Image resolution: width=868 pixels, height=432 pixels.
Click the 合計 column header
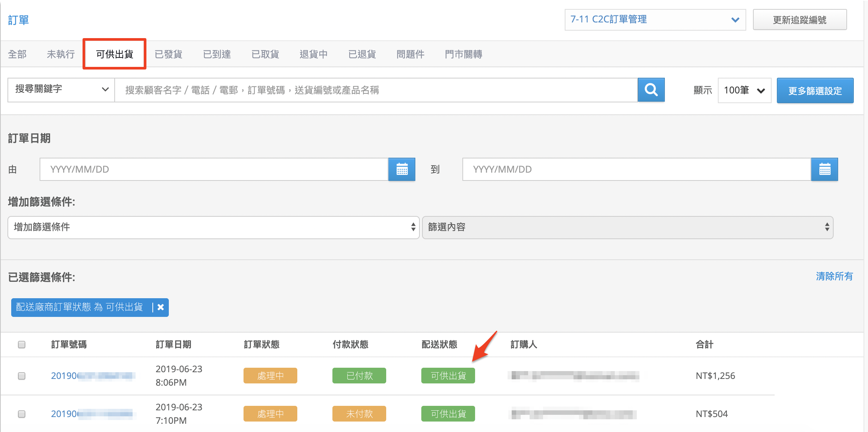click(704, 344)
